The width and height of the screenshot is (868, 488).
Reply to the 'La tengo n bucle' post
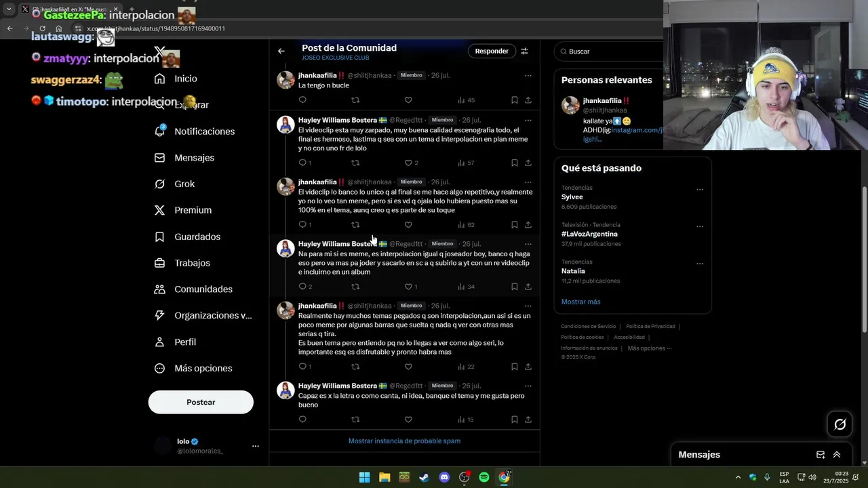[x=302, y=100]
